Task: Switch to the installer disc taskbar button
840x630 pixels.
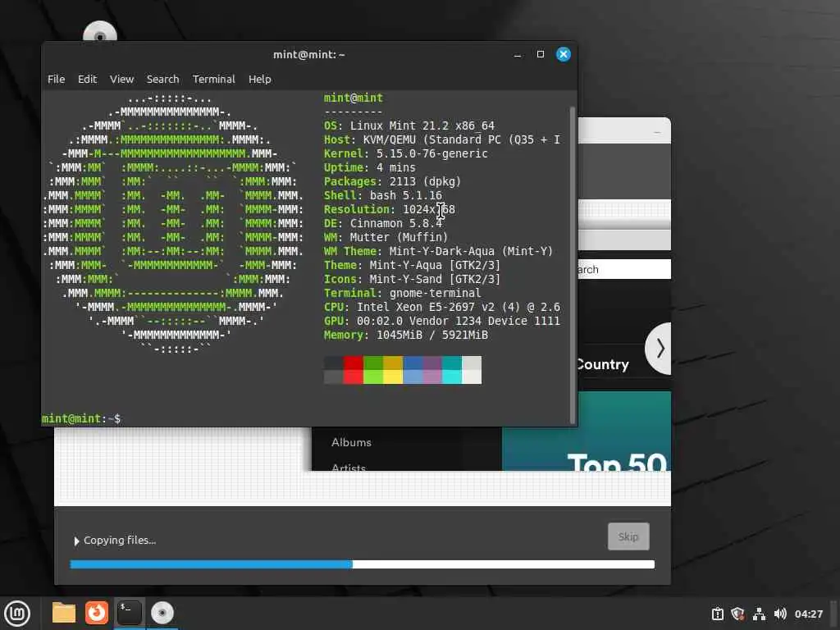Action: [x=162, y=613]
